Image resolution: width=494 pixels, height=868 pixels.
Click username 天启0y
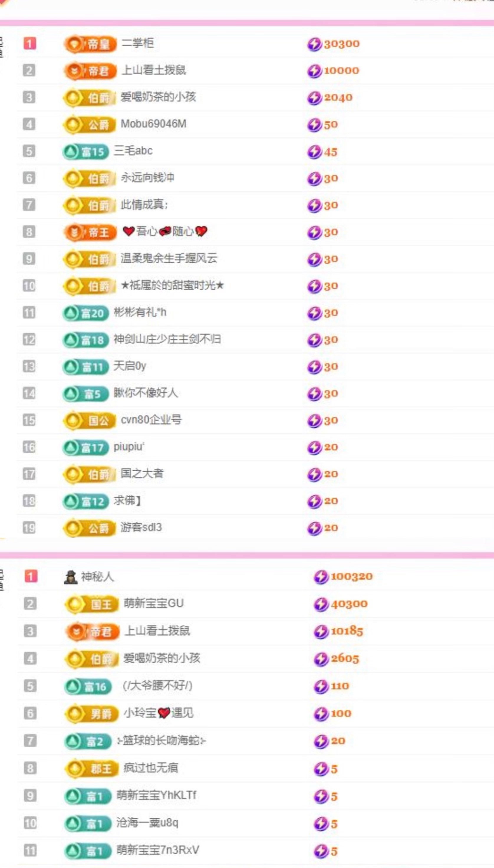click(x=130, y=366)
